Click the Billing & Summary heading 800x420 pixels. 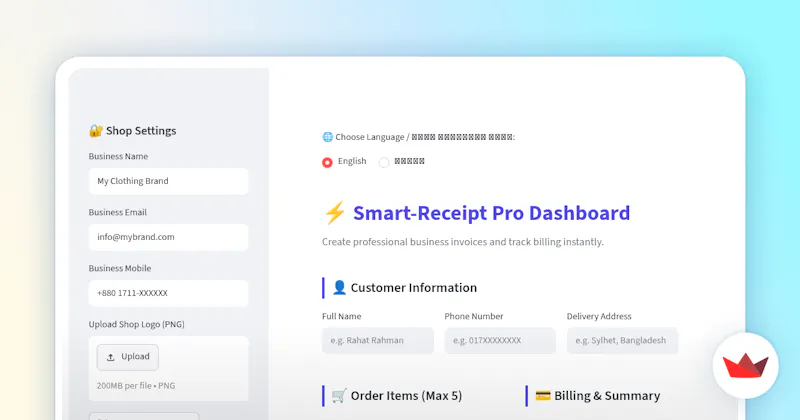[x=607, y=396]
